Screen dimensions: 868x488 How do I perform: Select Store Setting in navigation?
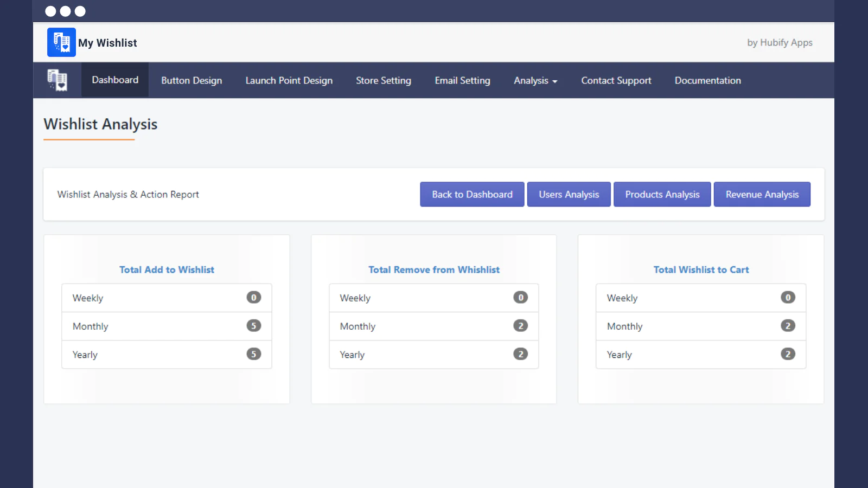pos(384,80)
